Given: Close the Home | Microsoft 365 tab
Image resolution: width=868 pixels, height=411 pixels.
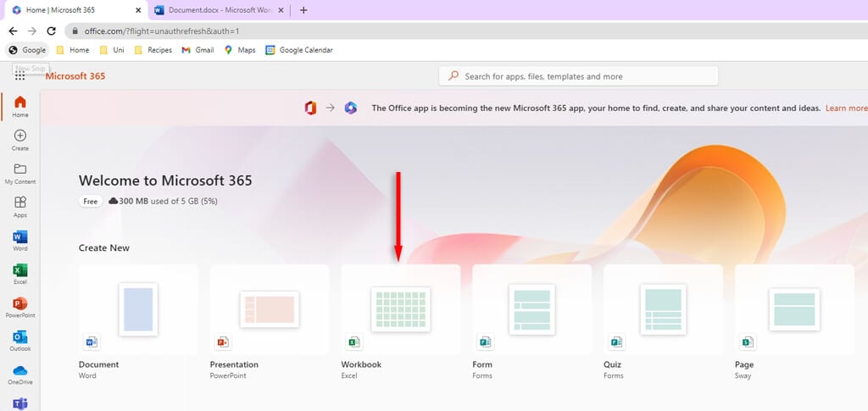Looking at the screenshot, I should (138, 10).
